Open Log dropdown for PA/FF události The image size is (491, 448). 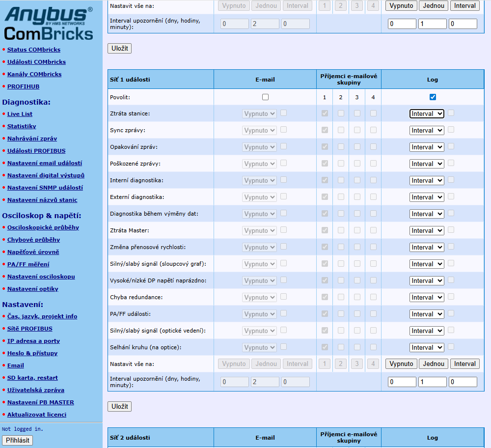point(427,314)
